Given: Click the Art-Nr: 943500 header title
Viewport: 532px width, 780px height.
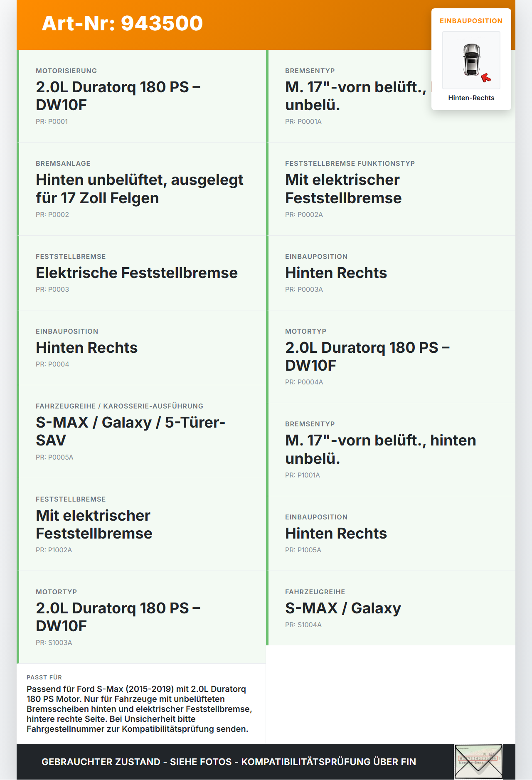Looking at the screenshot, I should pyautogui.click(x=122, y=23).
